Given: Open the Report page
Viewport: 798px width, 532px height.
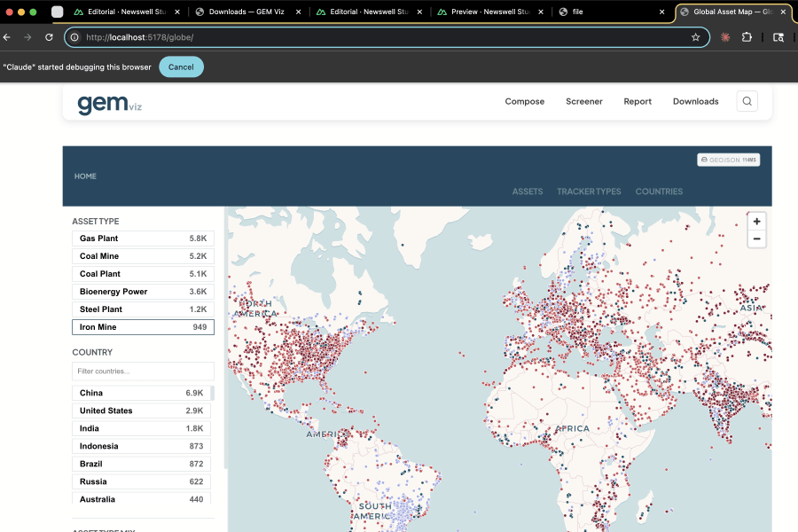Looking at the screenshot, I should point(638,101).
